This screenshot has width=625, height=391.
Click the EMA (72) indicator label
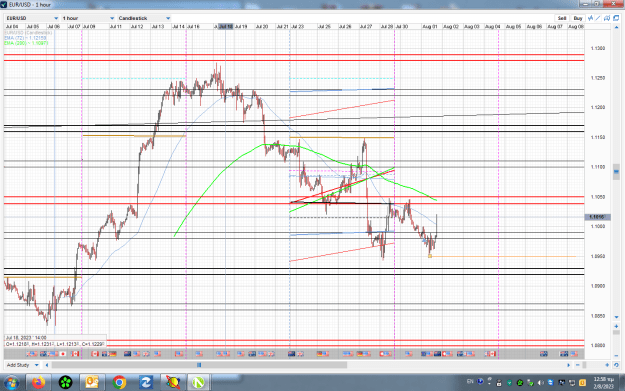pos(26,37)
